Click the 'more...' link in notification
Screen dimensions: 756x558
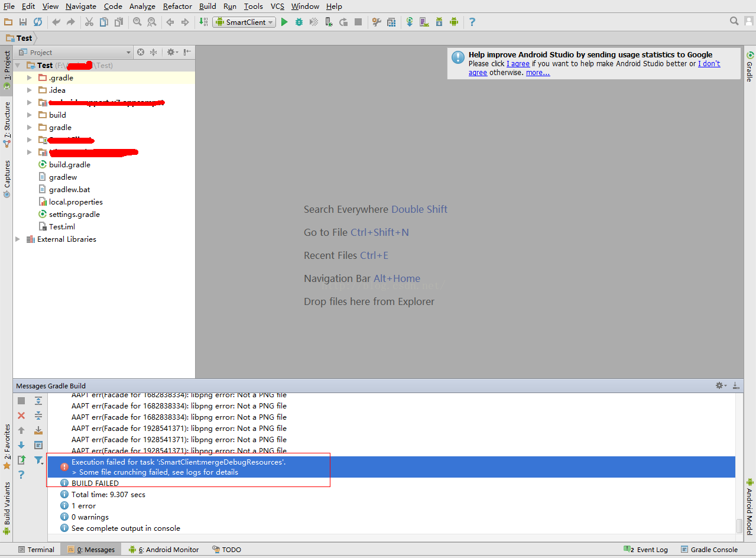pos(538,73)
